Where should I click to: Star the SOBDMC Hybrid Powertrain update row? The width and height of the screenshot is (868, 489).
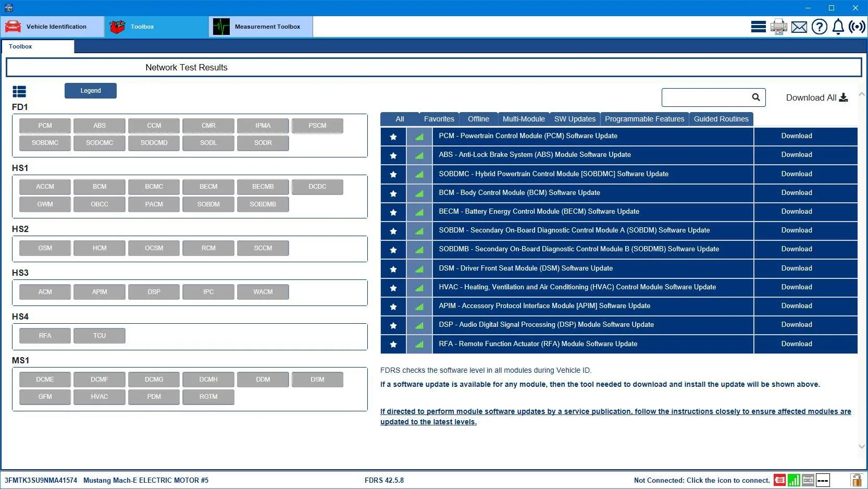pos(393,174)
